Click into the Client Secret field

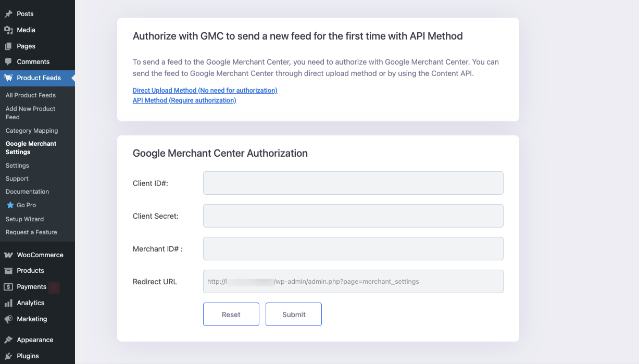[x=353, y=216]
